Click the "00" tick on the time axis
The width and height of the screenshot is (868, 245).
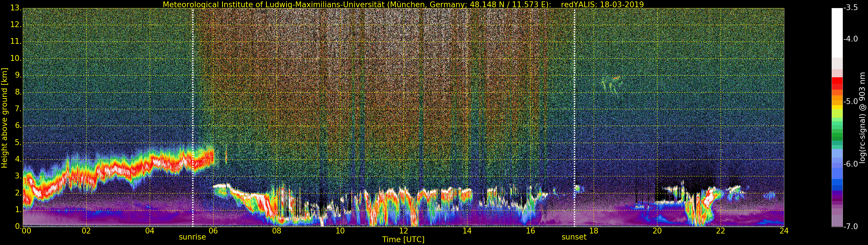[26, 231]
